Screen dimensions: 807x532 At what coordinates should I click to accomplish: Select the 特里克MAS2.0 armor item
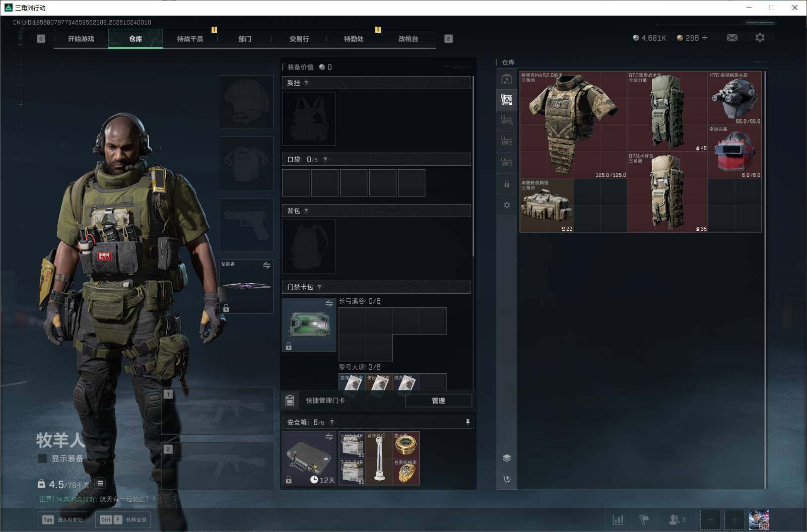tap(573, 124)
